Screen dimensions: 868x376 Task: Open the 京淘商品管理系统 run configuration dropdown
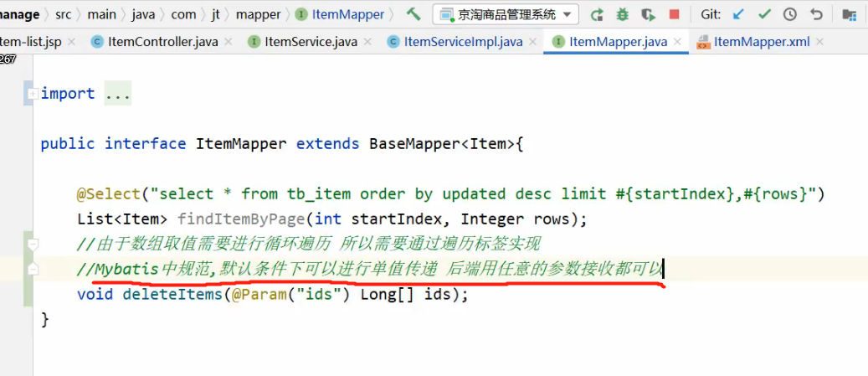(x=506, y=14)
